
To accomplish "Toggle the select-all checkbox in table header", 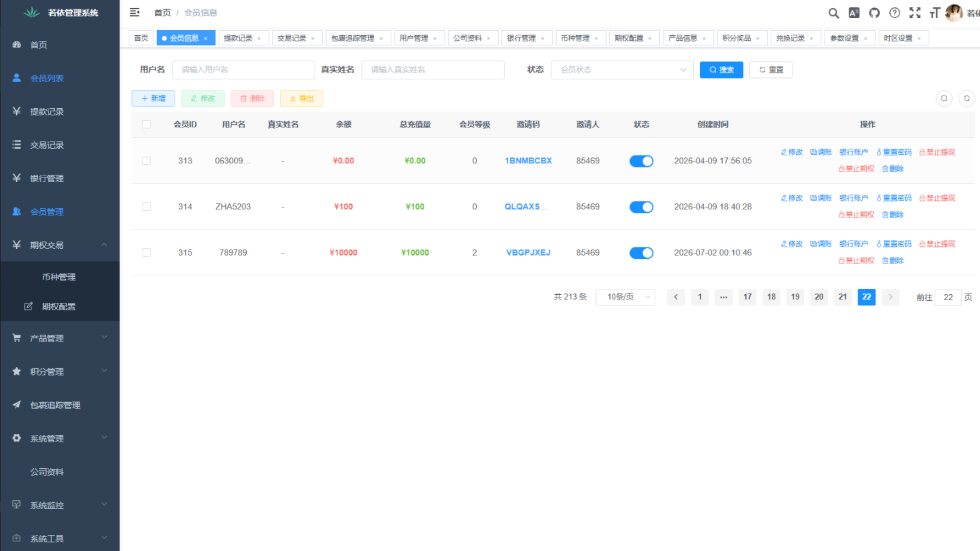I will pyautogui.click(x=147, y=124).
